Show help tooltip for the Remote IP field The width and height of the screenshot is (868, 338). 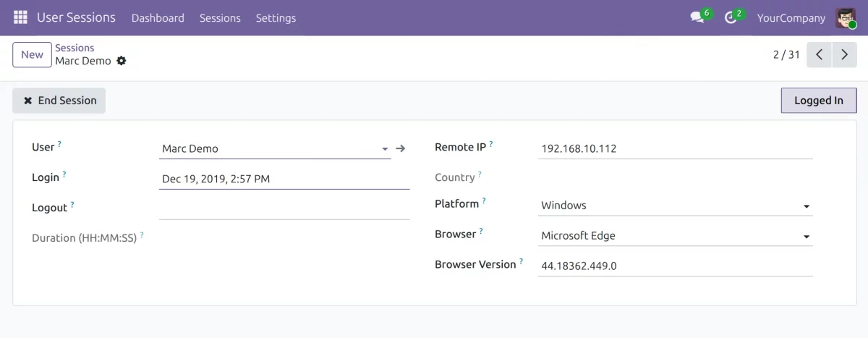coord(491,144)
